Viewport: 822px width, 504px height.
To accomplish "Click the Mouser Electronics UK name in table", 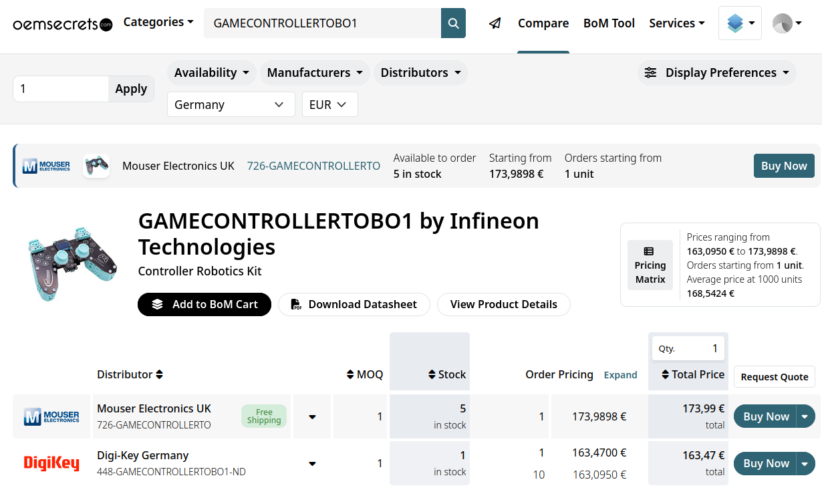I will coord(154,408).
